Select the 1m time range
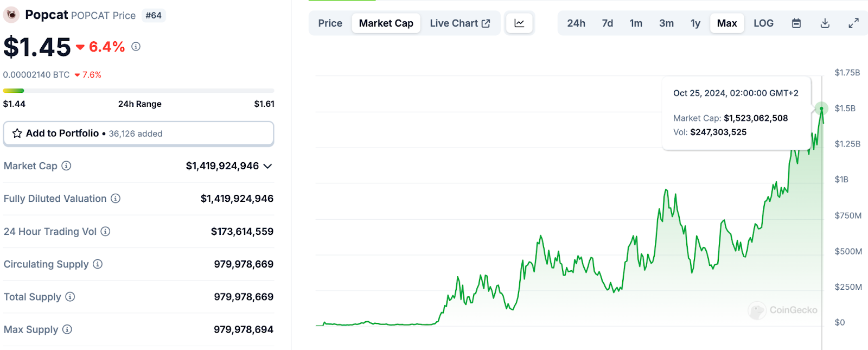 pos(636,23)
